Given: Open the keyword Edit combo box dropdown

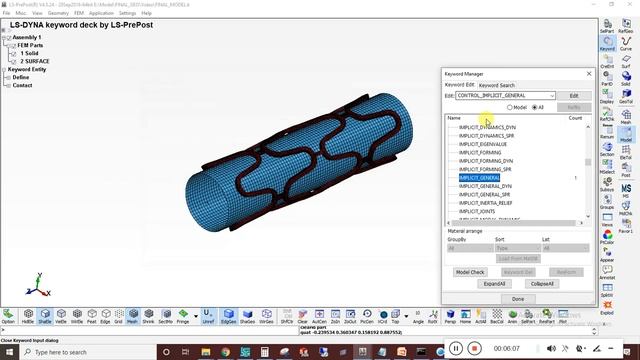Looking at the screenshot, I should tap(552, 96).
